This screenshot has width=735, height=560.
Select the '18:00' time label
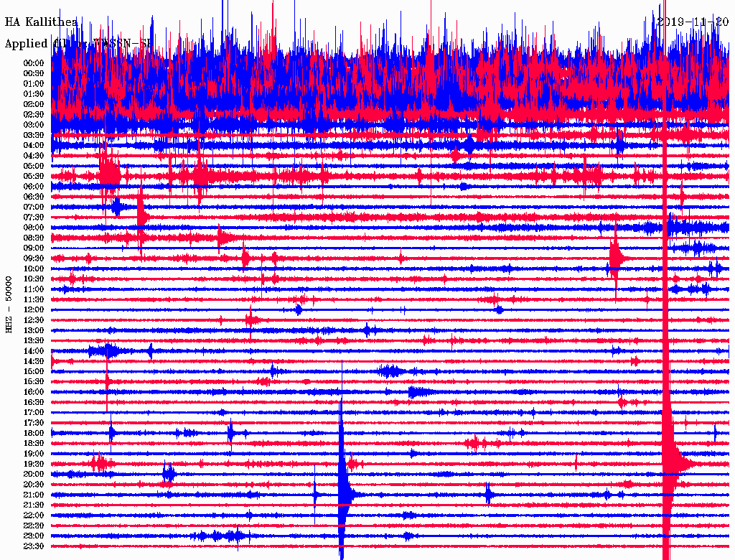tap(34, 434)
